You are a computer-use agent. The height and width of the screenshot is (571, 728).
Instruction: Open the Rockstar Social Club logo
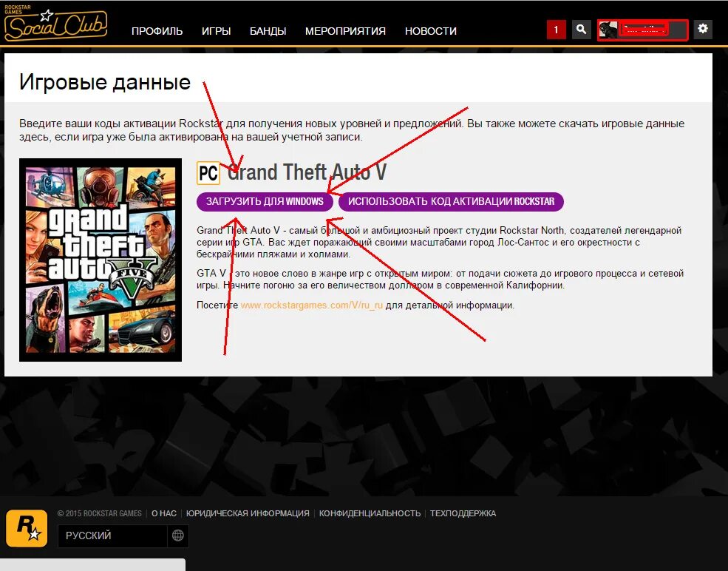tap(55, 23)
